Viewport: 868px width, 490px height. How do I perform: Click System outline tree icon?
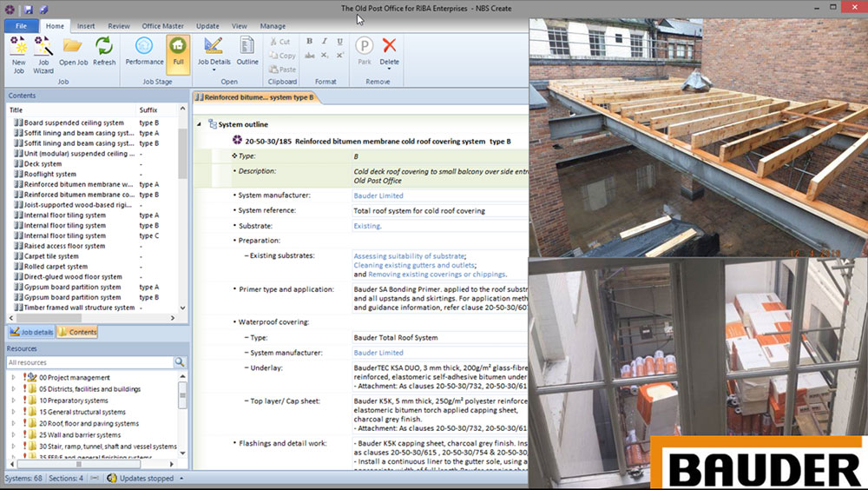pyautogui.click(x=213, y=124)
